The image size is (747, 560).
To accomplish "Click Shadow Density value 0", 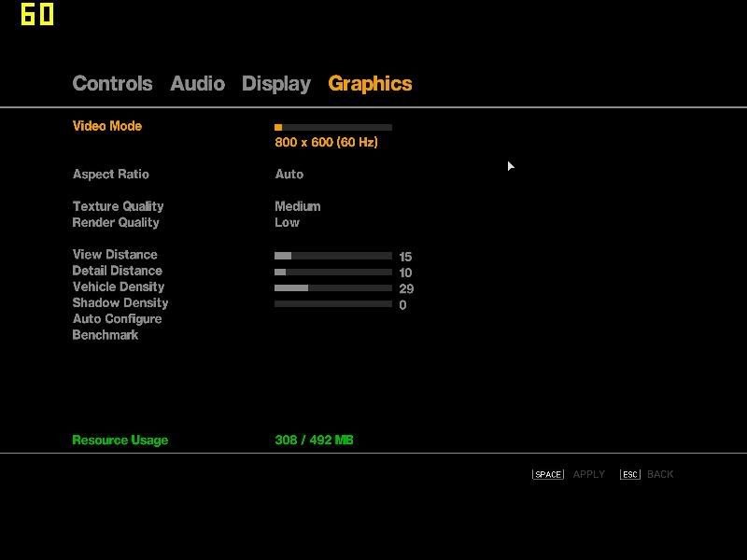I will click(403, 305).
